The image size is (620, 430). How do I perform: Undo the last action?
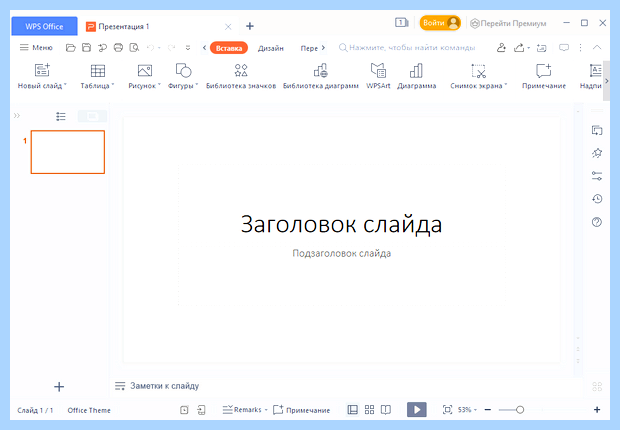pos(150,48)
